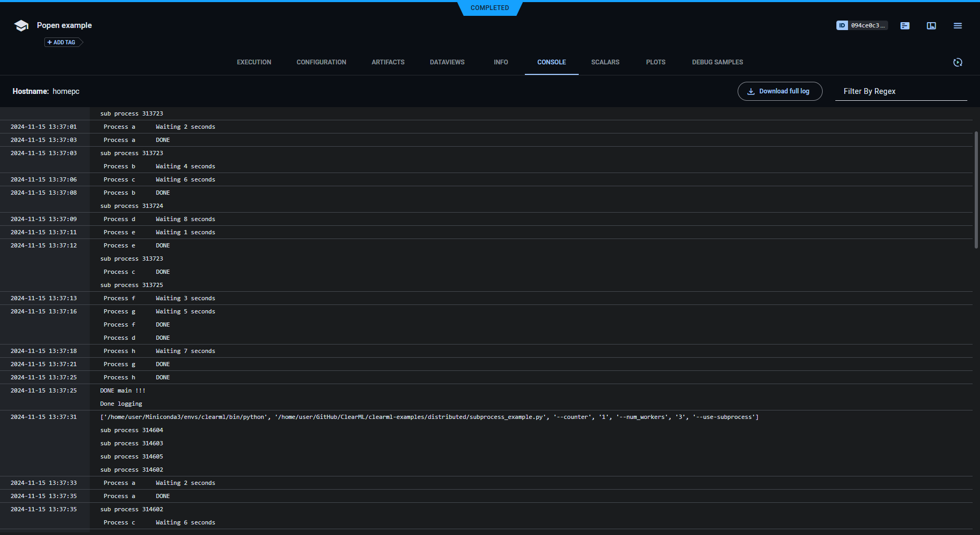Open the hamburger task actions menu
The width and height of the screenshot is (980, 535).
pyautogui.click(x=958, y=25)
